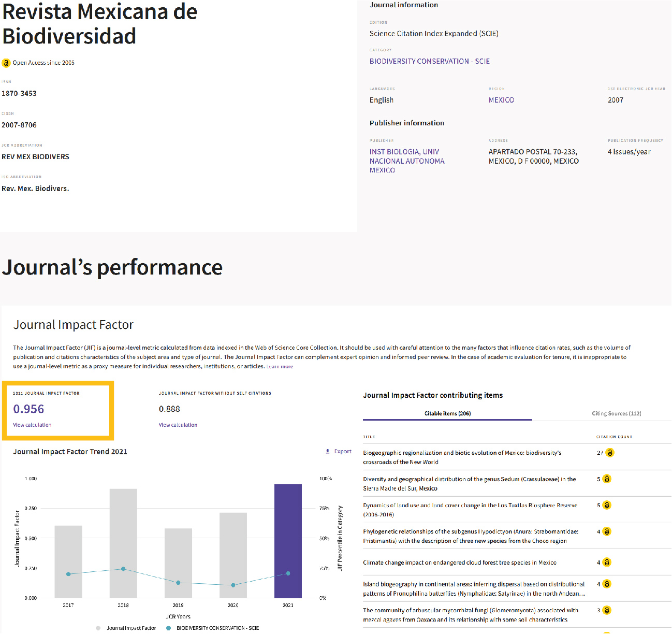Click the Export button for trend chart
This screenshot has height=634, width=672.
(339, 452)
